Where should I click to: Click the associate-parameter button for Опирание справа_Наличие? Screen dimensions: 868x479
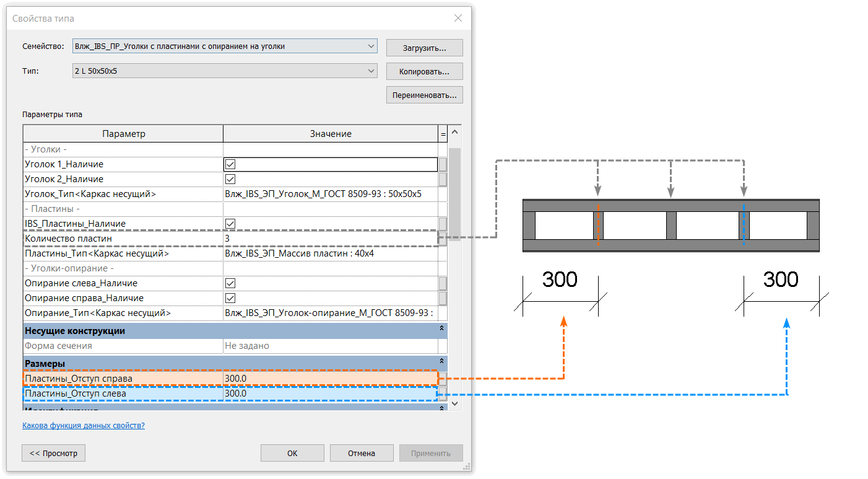point(443,298)
